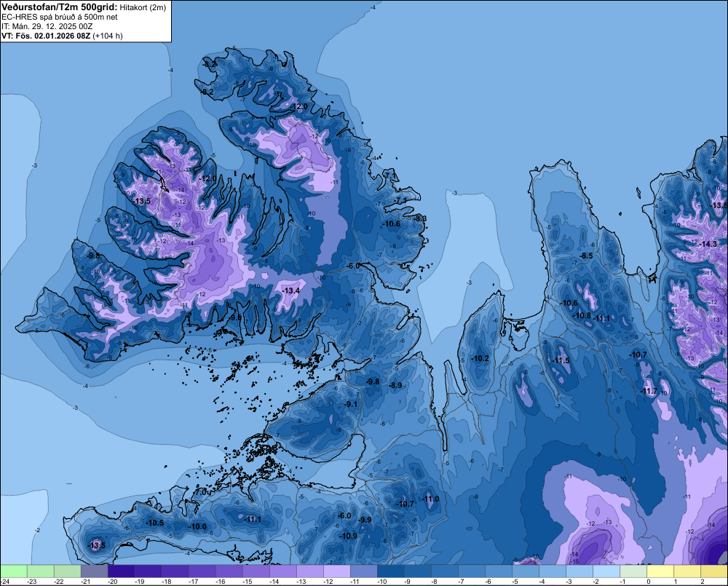Click the -8.3 temperature value
Viewport: 728px width, 586px height.
pos(420,218)
